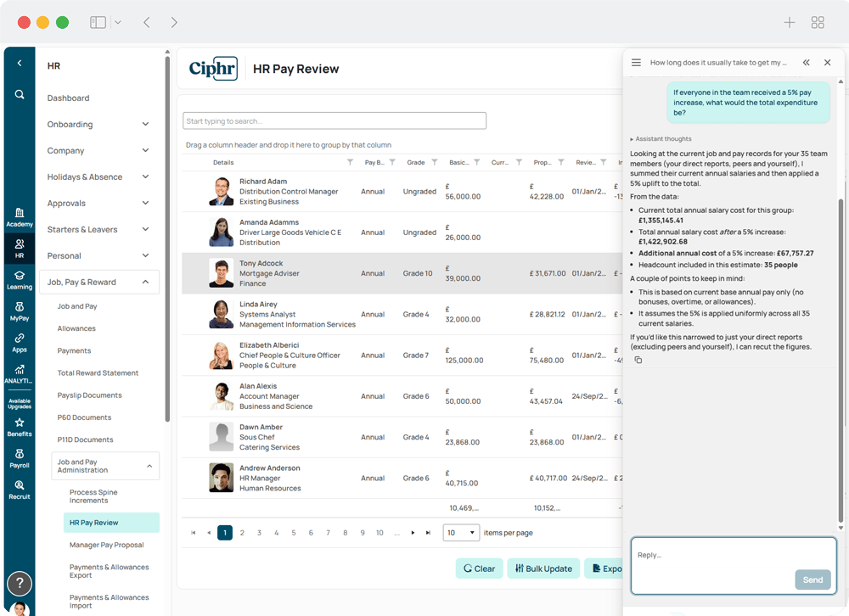Open Payslip Documents
Screen dimensions: 849x616
(90, 395)
